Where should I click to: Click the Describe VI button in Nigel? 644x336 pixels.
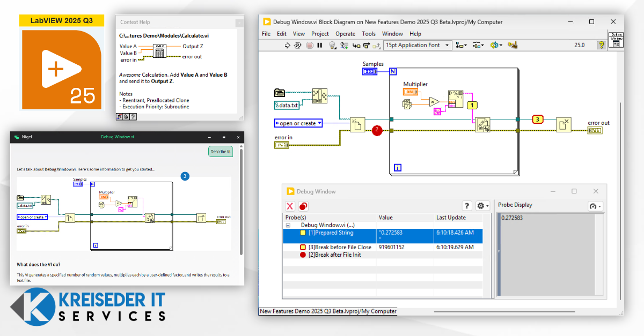(221, 152)
